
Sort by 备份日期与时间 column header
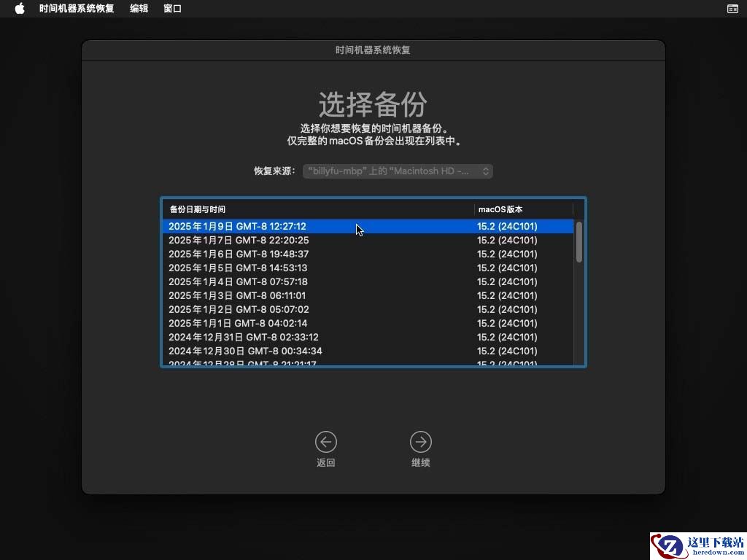(x=318, y=209)
